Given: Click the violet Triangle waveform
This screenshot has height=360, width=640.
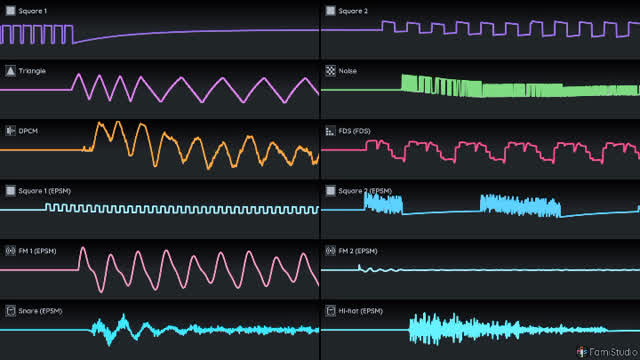Looking at the screenshot, I should pos(159,88).
